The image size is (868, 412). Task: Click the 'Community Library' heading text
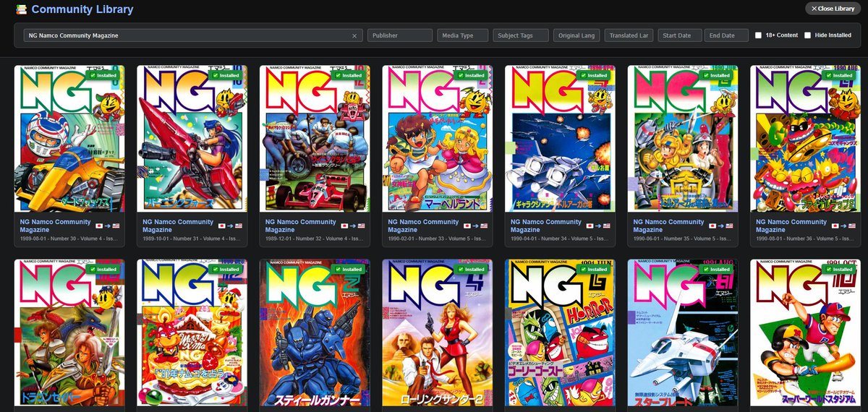click(82, 9)
